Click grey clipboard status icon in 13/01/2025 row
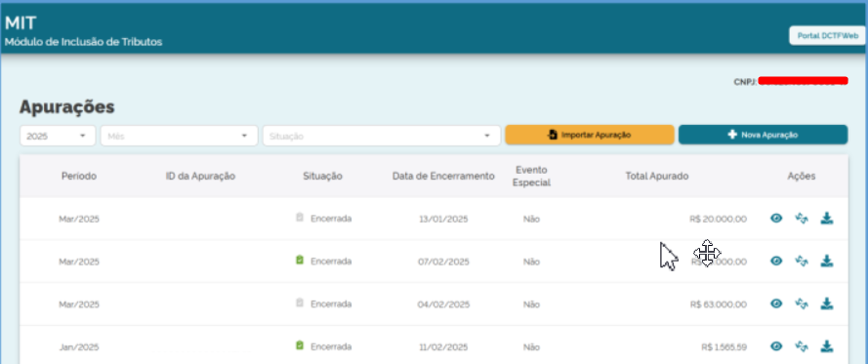This screenshot has width=868, height=364. 300,218
